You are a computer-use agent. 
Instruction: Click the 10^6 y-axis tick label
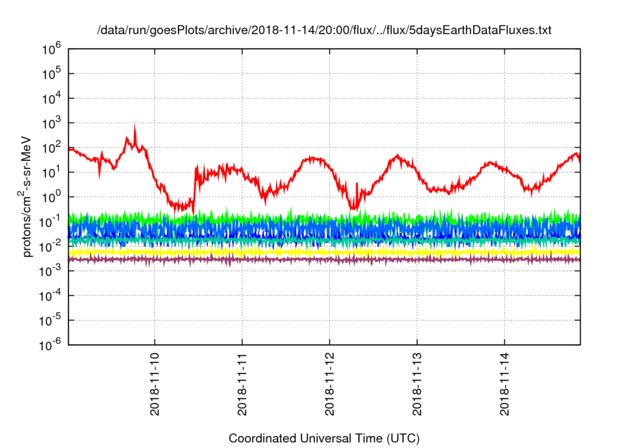[x=51, y=49]
